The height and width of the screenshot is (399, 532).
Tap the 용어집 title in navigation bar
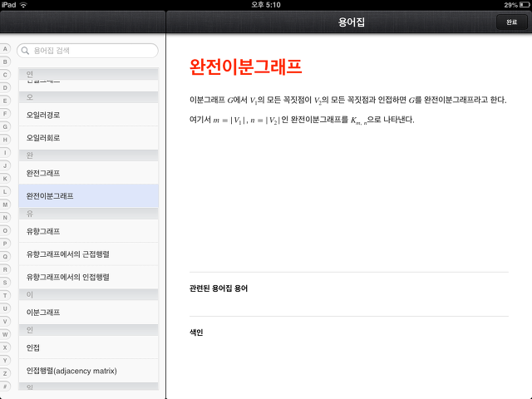tap(351, 22)
